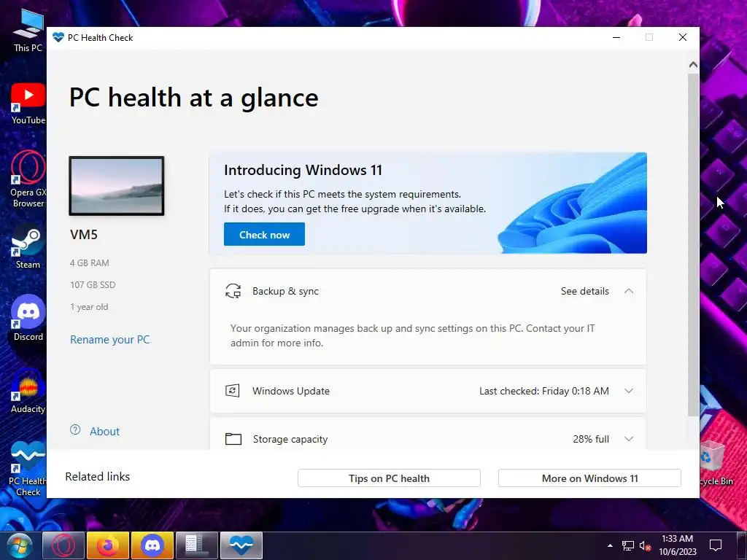747x560 pixels.
Task: Click the taskbar clock showing 1:33 AM
Action: click(678, 545)
